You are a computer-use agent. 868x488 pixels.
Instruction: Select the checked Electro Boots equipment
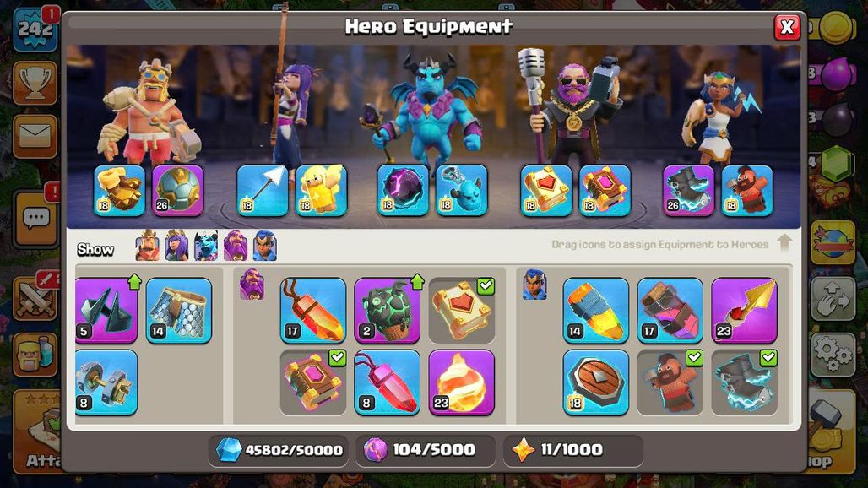pyautogui.click(x=744, y=382)
